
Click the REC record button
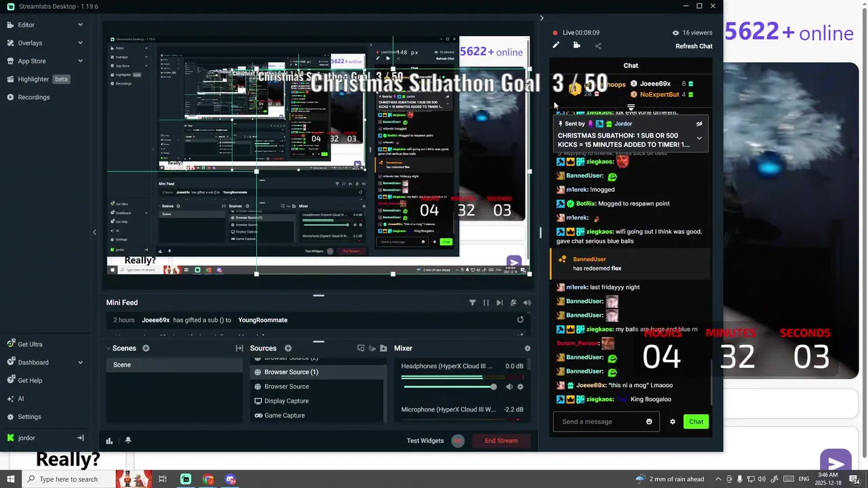458,441
